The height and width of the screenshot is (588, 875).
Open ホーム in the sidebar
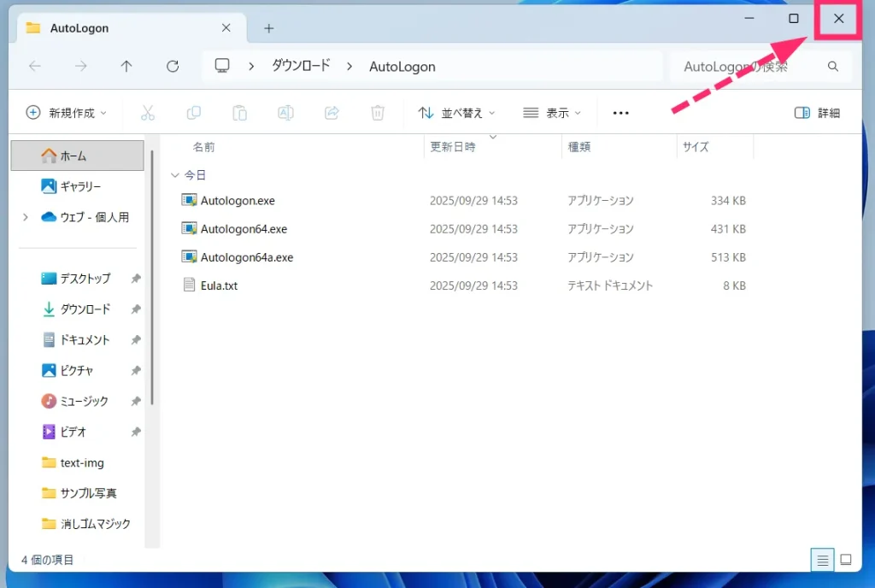(x=78, y=156)
